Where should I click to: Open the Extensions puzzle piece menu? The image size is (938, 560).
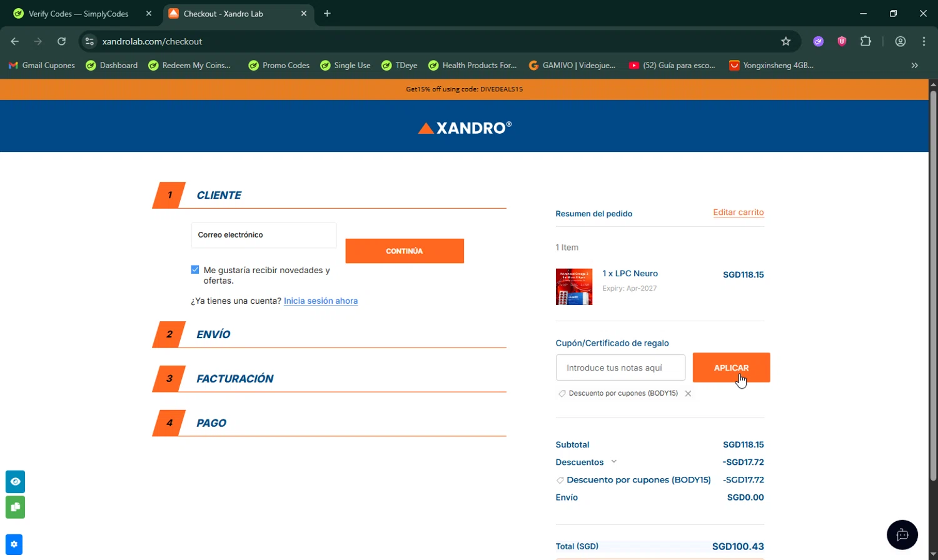tap(865, 41)
